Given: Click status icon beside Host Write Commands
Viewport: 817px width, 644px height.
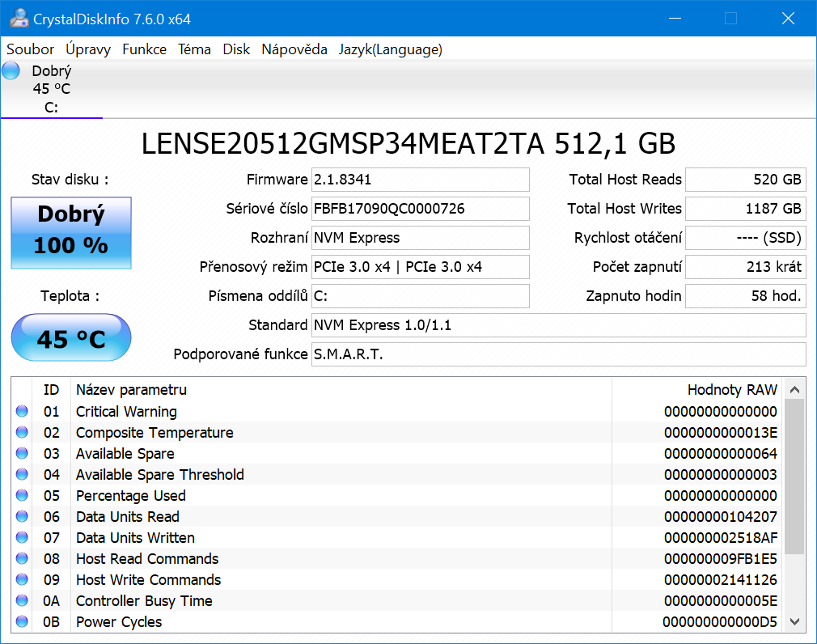Looking at the screenshot, I should (x=22, y=580).
